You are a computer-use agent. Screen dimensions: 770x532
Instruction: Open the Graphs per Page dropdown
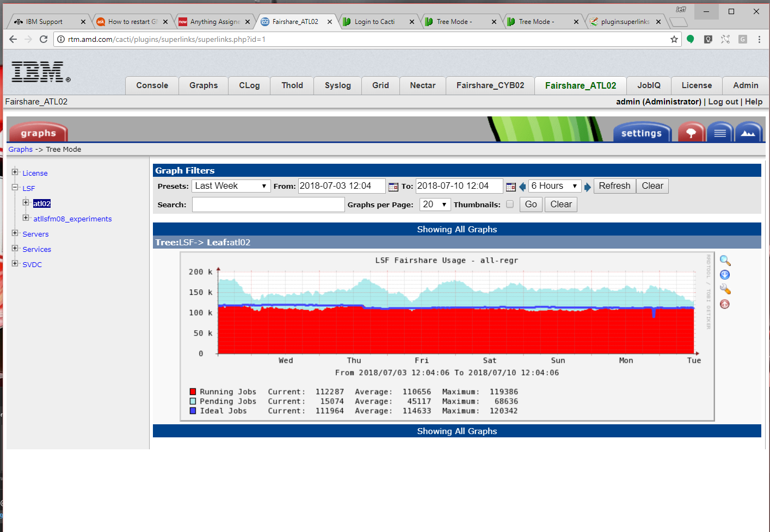pos(435,204)
